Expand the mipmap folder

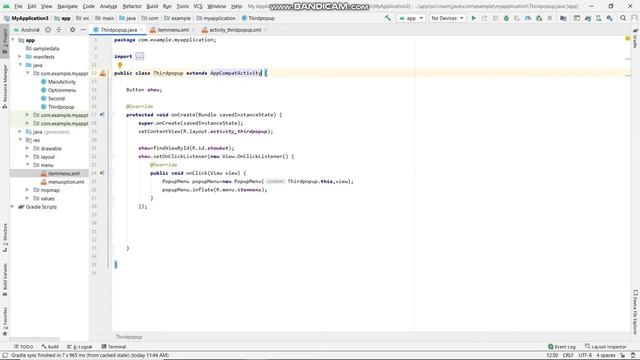point(27,190)
